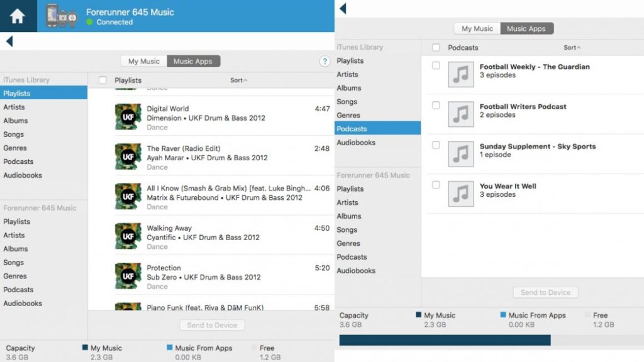644x362 pixels.
Task: Click You Wear It Well podcast icon
Action: point(460,194)
